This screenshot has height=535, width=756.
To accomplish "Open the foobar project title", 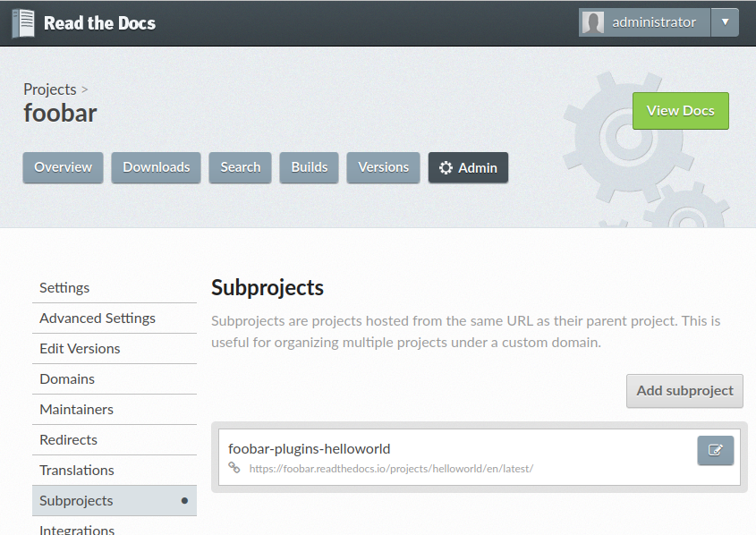I will click(60, 114).
